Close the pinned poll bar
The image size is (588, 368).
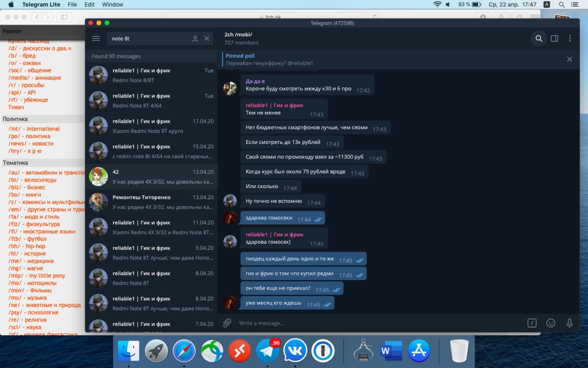(570, 59)
